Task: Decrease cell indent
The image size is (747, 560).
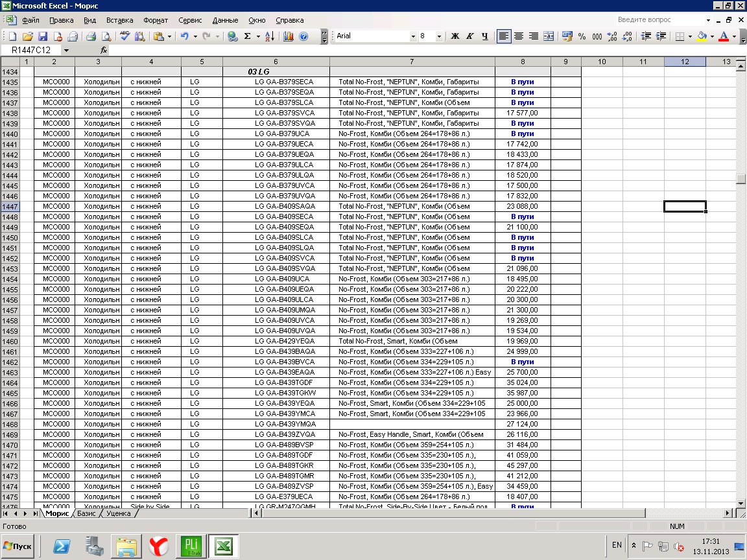Action: coord(646,36)
